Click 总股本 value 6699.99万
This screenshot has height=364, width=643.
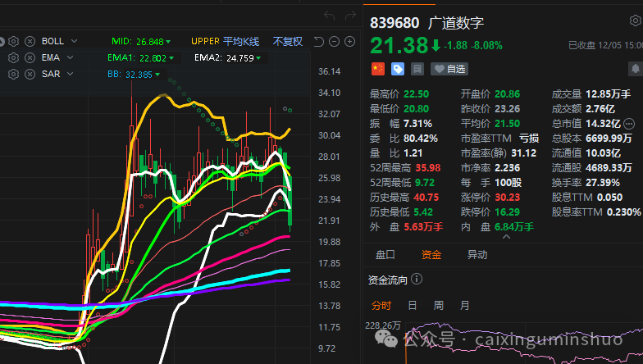[609, 138]
